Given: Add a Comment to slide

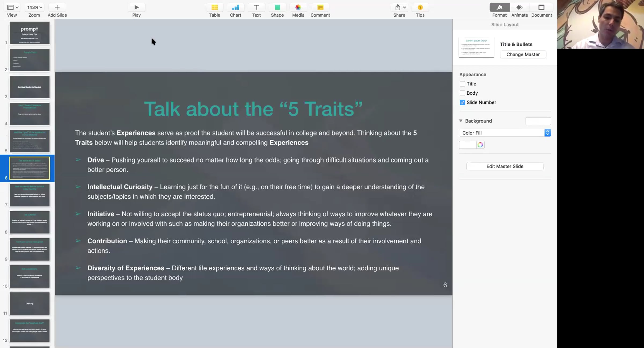Looking at the screenshot, I should tap(320, 8).
